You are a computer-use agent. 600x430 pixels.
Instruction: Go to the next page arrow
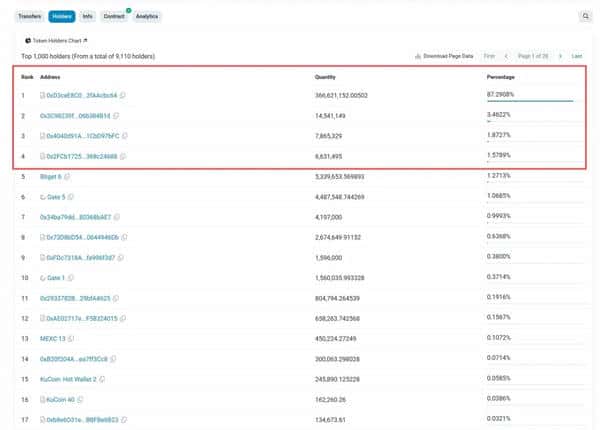(x=560, y=56)
